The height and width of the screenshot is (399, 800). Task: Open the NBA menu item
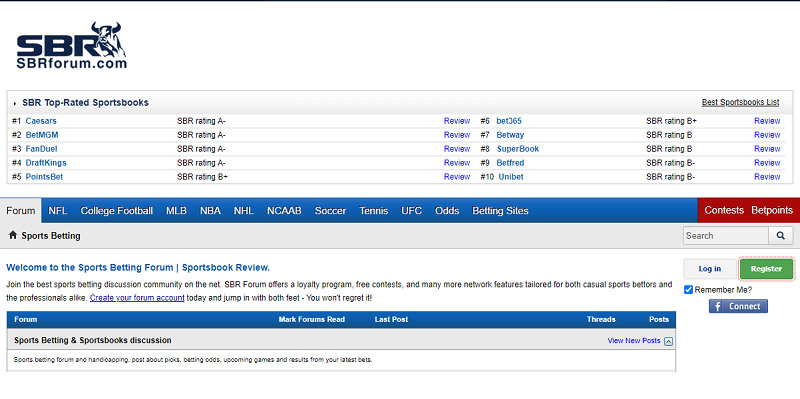pos(210,211)
